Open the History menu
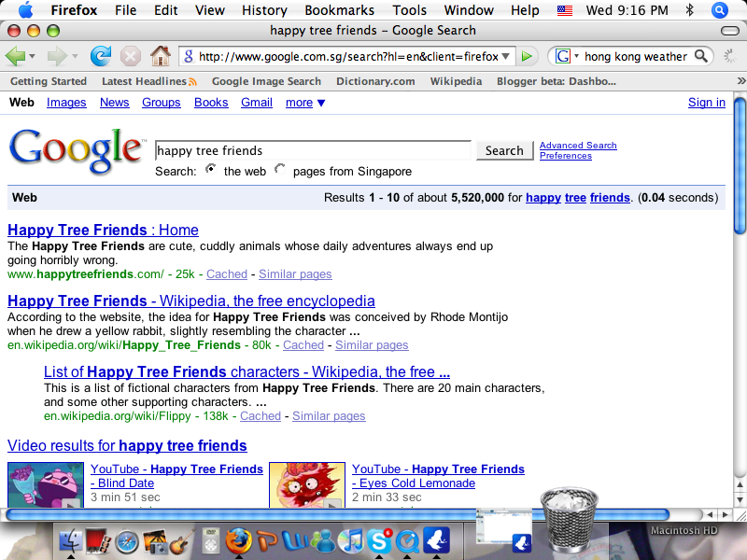 264,10
